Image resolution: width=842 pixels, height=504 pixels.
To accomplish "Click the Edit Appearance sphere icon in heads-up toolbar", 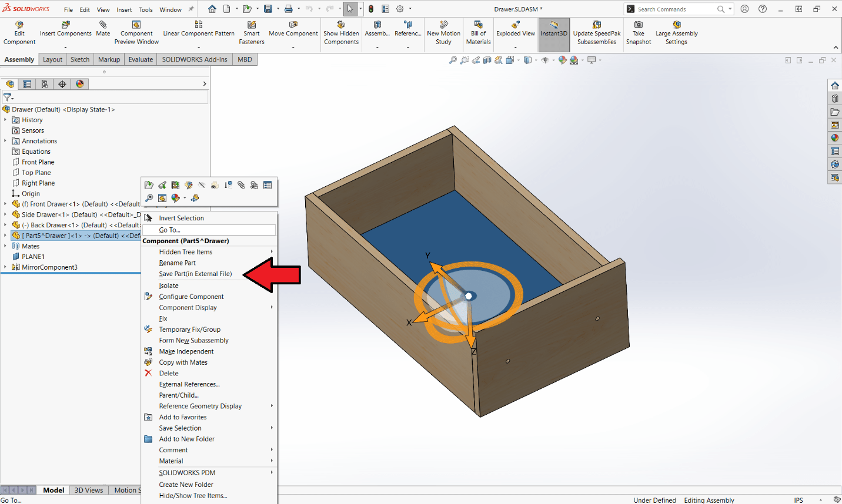I will click(562, 59).
